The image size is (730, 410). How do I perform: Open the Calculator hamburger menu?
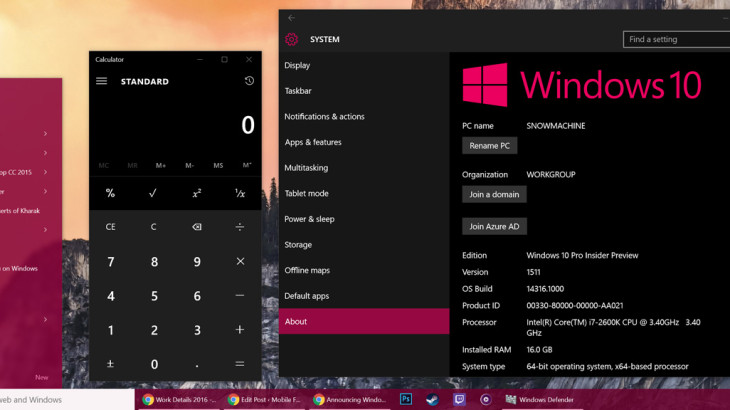point(102,81)
